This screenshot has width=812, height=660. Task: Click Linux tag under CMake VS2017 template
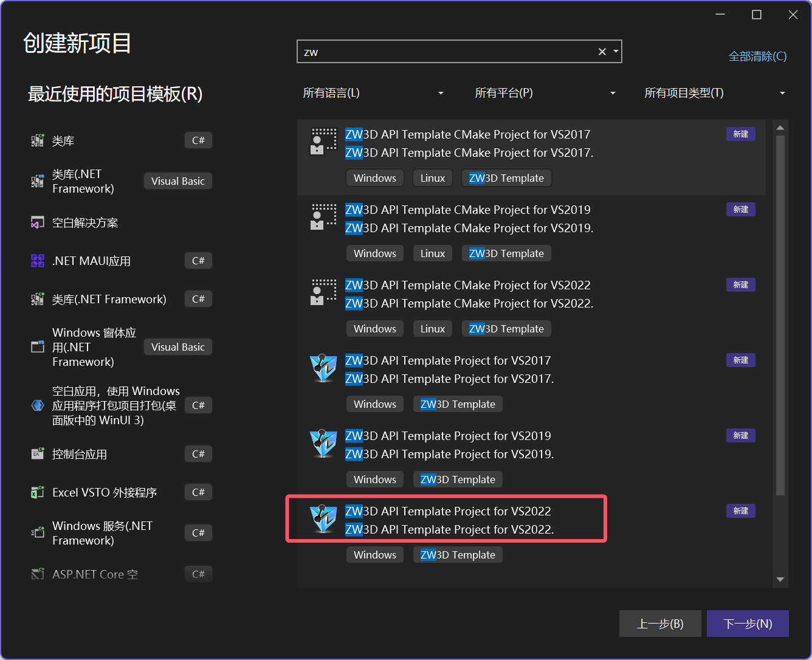pos(433,178)
